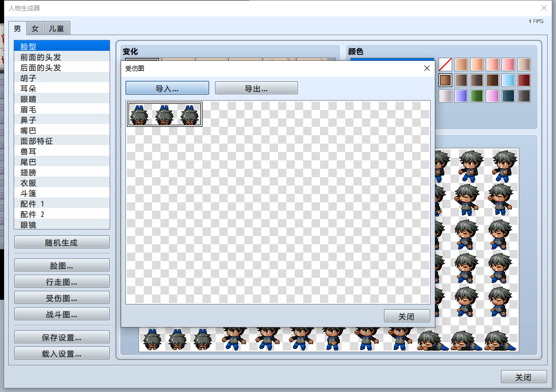Screen dimensions: 556x392
Task: Choose the selected brown skin swatch
Action: pyautogui.click(x=445, y=80)
